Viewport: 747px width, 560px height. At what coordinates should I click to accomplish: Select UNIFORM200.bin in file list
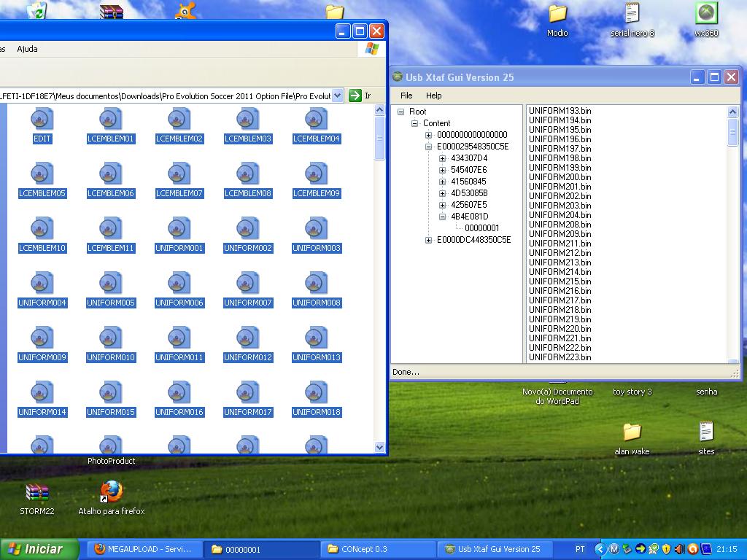pos(560,176)
